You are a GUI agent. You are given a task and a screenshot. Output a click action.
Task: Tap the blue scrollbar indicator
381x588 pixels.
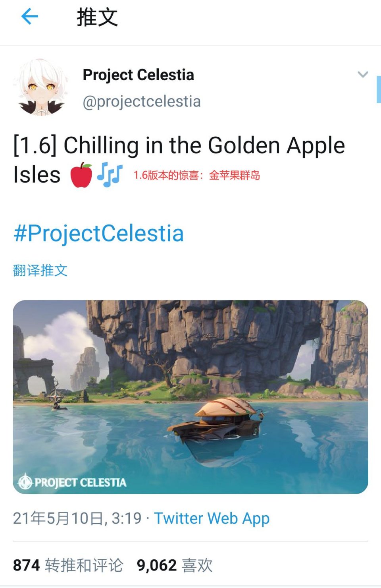click(x=379, y=89)
